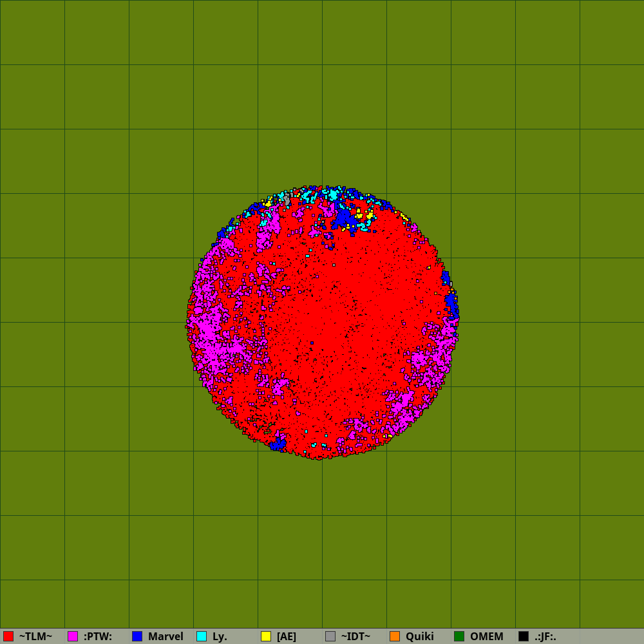Click the blue Marvel legend swatch
The height and width of the screenshot is (644, 644).
pos(137,636)
